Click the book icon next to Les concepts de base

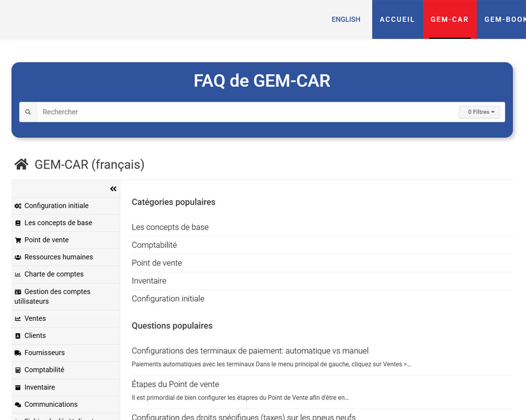pos(17,223)
